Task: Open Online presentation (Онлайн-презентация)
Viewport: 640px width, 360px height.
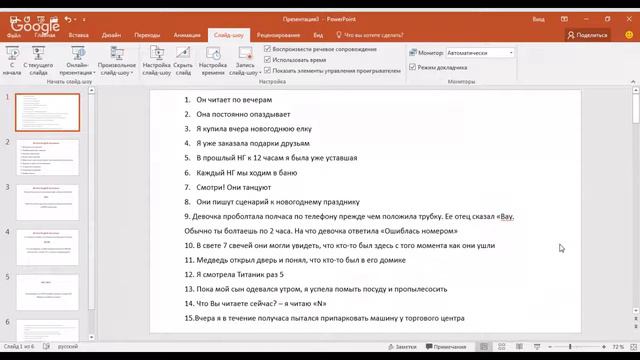Action: click(77, 60)
